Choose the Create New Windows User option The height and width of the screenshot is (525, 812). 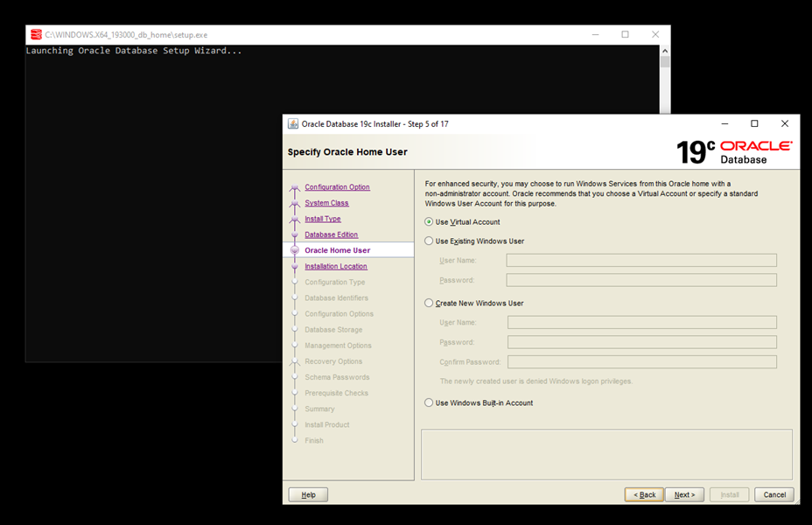coord(429,303)
